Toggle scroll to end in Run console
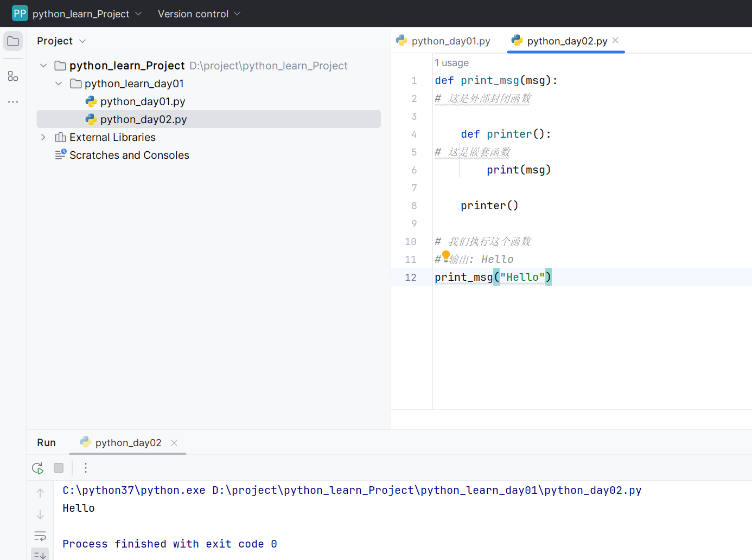This screenshot has height=560, width=752. click(40, 555)
